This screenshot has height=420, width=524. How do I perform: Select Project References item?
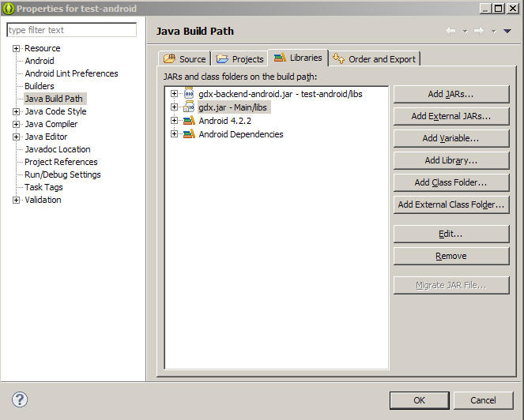click(61, 162)
